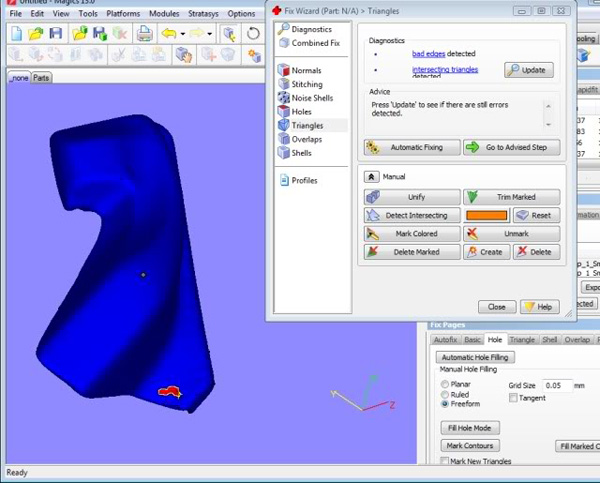Screen dimensions: 600x483
Task: Select the Planar radio button
Action: pyautogui.click(x=445, y=383)
